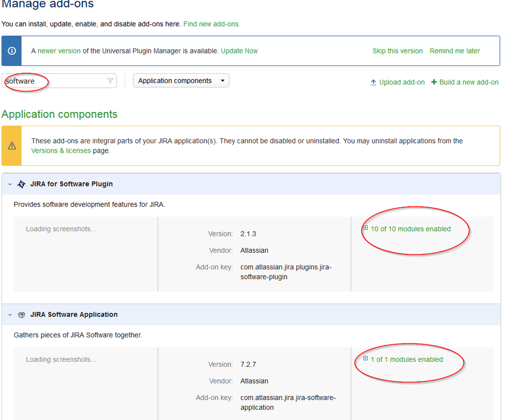Screen dimensions: 506x420
Task: Choose Remind me later
Action: point(455,51)
